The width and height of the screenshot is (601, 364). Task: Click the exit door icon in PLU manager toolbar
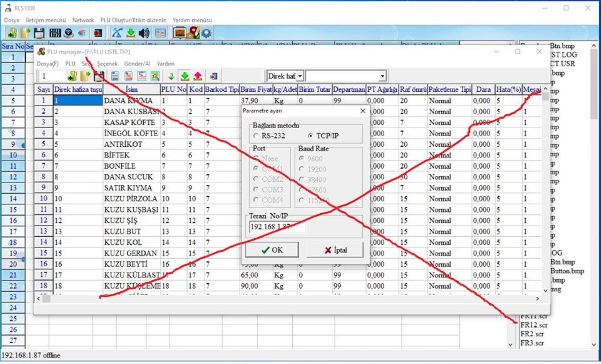click(x=214, y=76)
